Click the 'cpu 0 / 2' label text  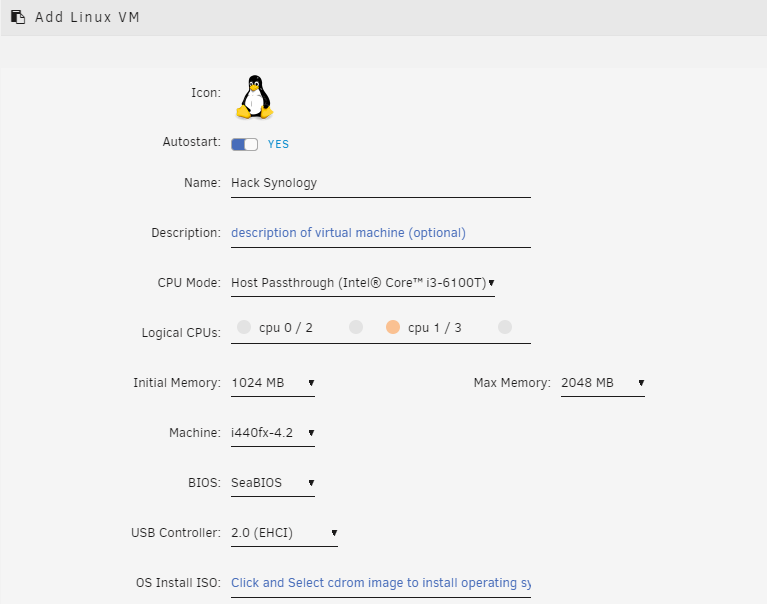pyautogui.click(x=286, y=327)
